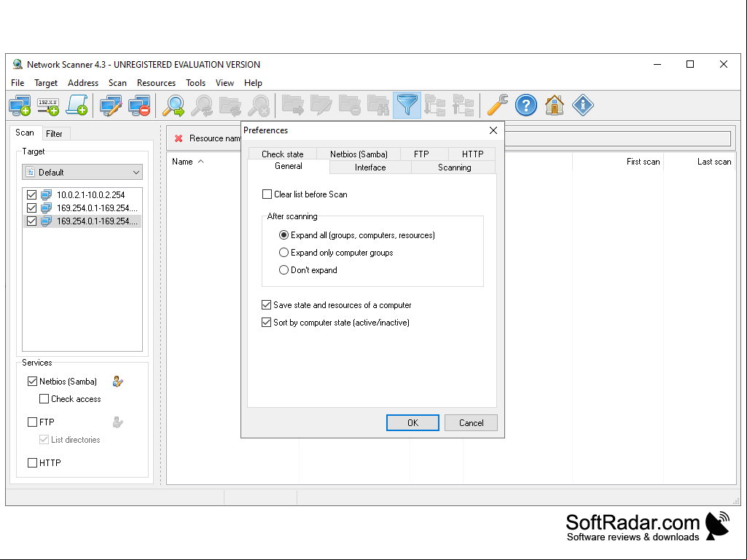Click the grayed Collapse tree icon
The image size is (747, 560).
464,106
